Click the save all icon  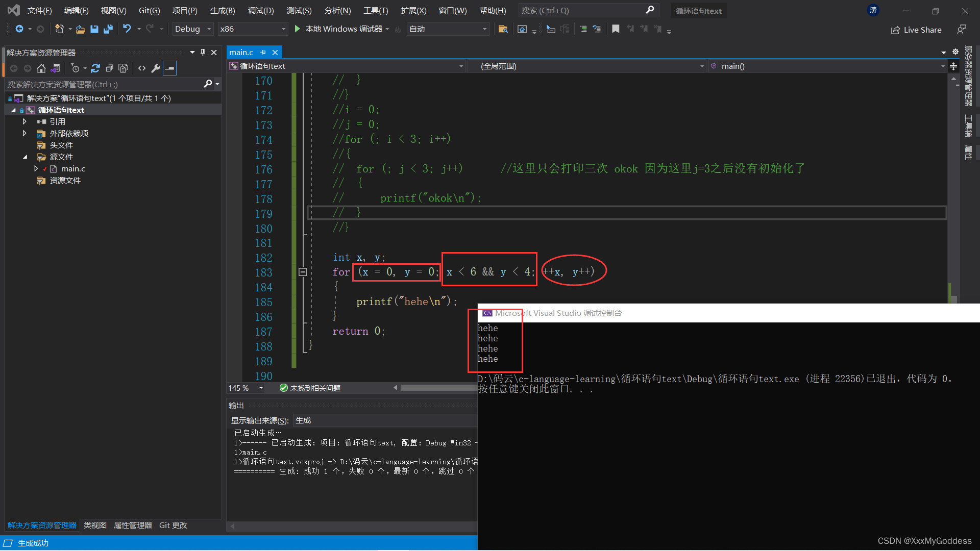click(x=108, y=29)
